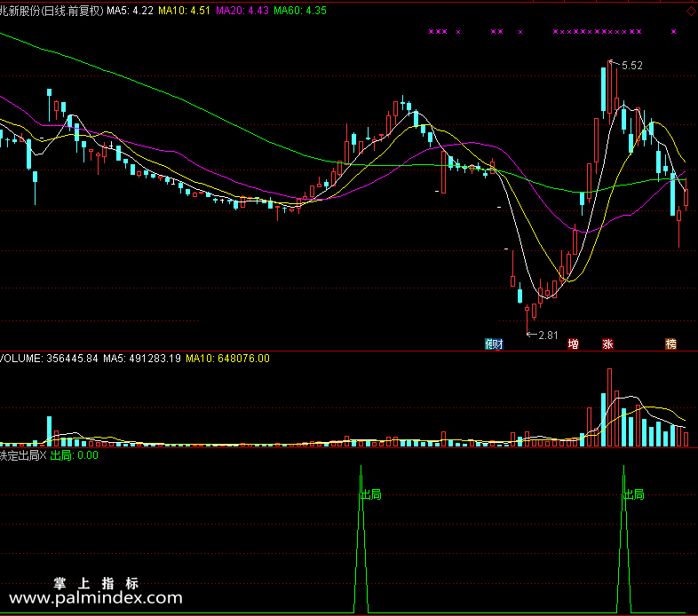Click the 出局: 0.00 value label
The image size is (698, 616).
pos(75,455)
